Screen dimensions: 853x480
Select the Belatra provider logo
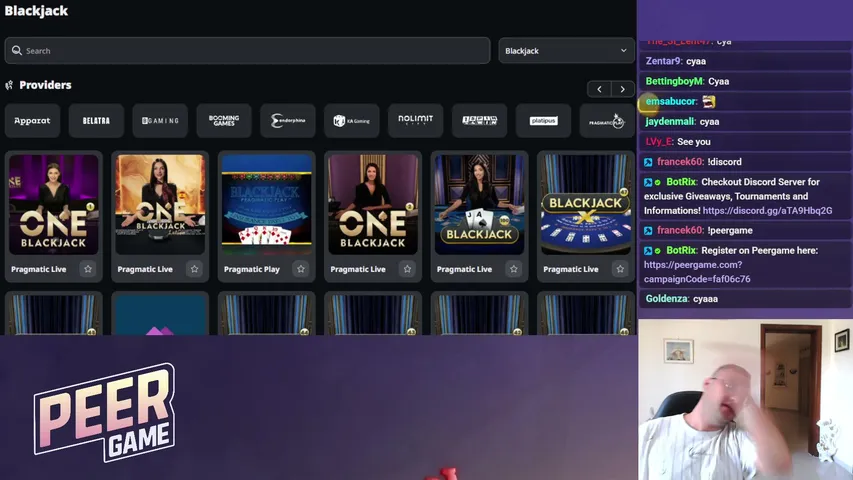point(96,121)
